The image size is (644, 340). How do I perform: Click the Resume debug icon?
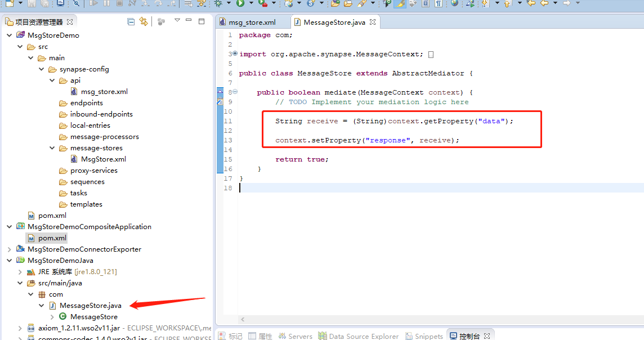point(93,3)
